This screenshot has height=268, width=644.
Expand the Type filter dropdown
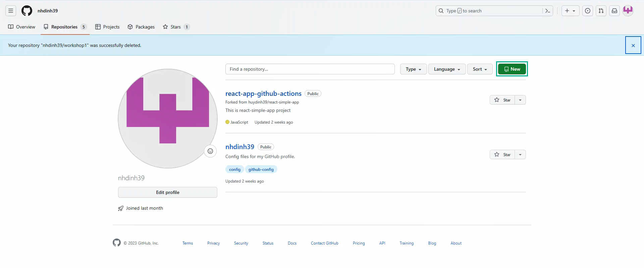[413, 69]
